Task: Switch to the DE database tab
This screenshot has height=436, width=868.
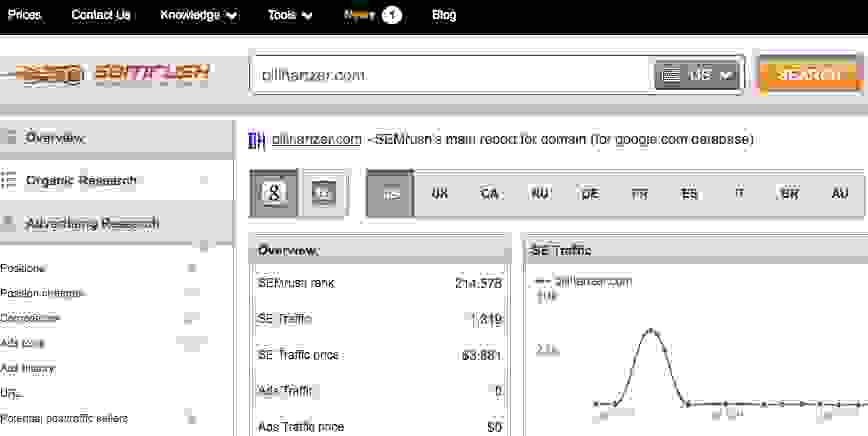Action: [590, 194]
